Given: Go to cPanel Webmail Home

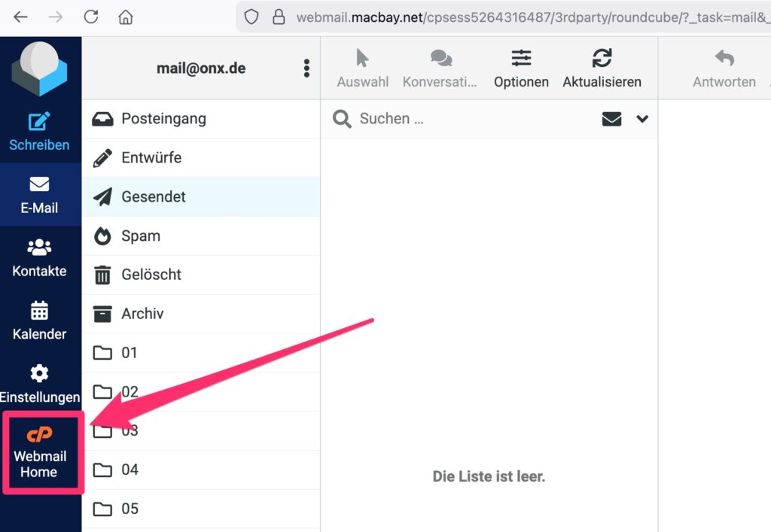Looking at the screenshot, I should 39,453.
